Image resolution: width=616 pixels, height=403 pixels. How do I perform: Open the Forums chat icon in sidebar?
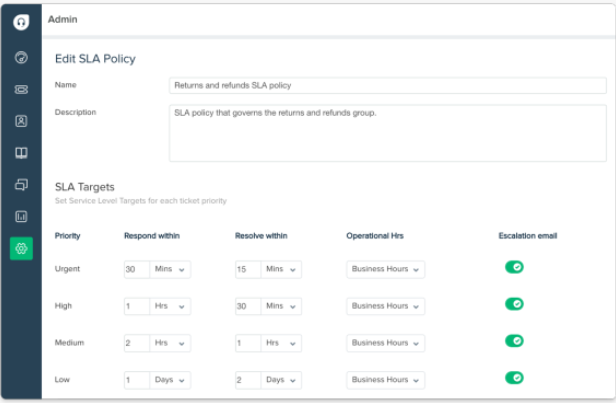[21, 185]
